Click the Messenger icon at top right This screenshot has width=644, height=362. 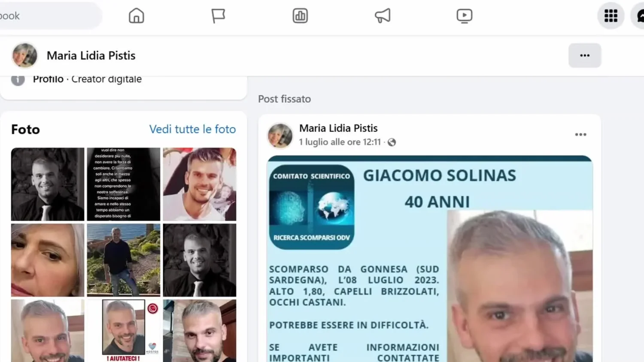[639, 16]
